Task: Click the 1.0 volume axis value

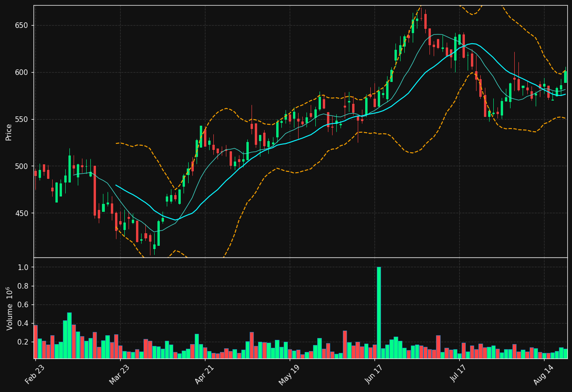Action: click(x=23, y=267)
